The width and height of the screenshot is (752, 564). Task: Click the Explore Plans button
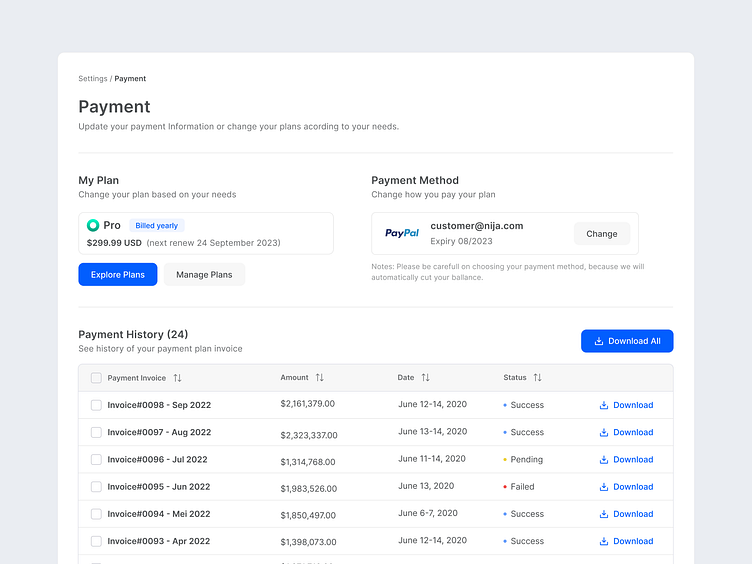pyautogui.click(x=118, y=274)
